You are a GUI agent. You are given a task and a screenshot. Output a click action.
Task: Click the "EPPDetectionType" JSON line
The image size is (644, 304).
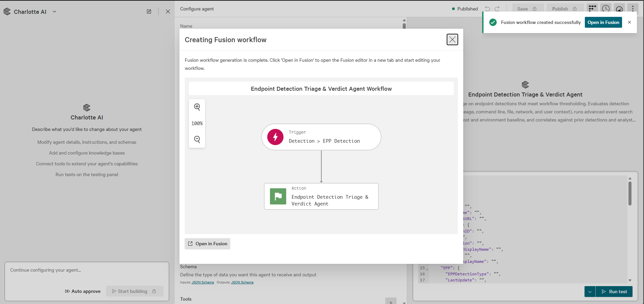click(473, 274)
